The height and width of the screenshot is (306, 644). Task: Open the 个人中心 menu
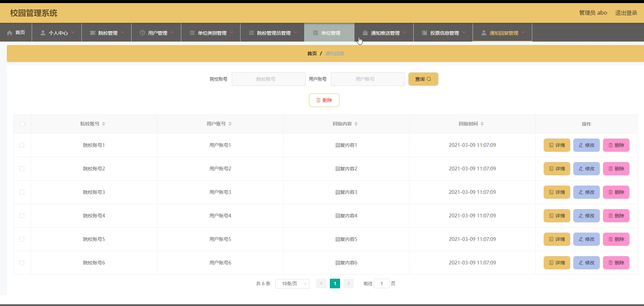(x=57, y=32)
